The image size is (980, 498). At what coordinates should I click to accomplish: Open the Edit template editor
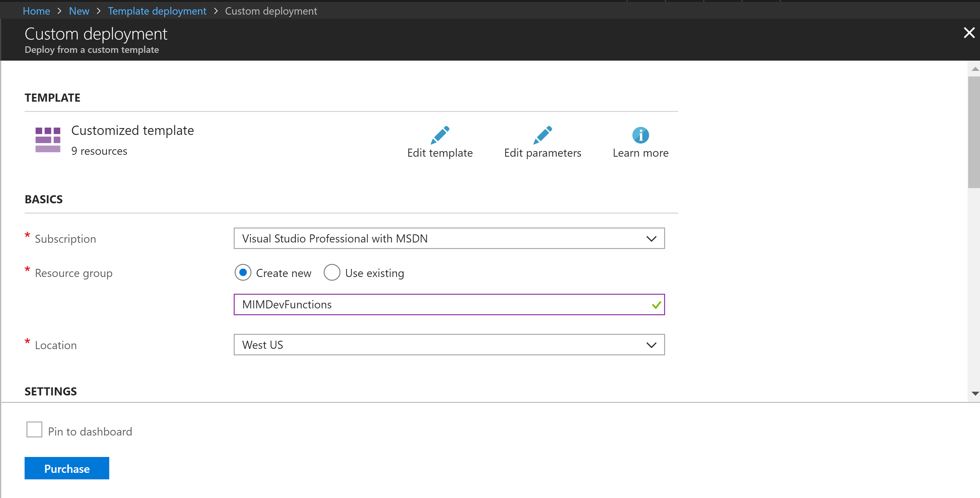coord(440,153)
